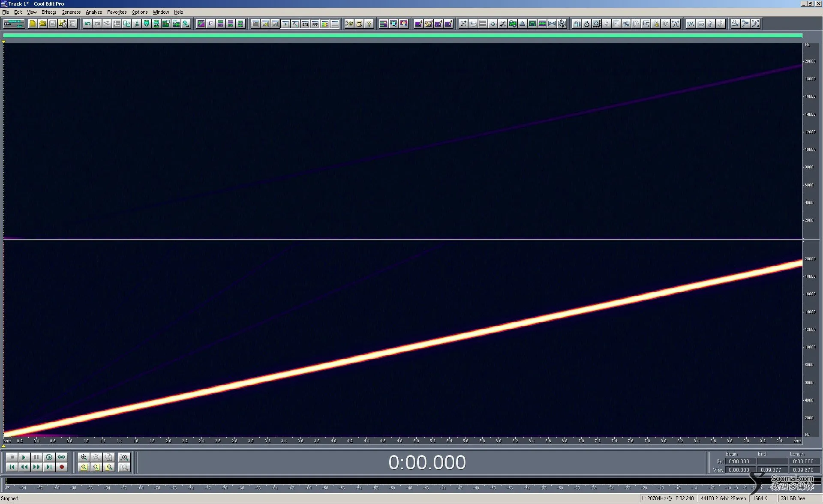This screenshot has width=823, height=504.
Task: Click the 10000 Hz label on upper frequency ruler
Action: (x=810, y=150)
